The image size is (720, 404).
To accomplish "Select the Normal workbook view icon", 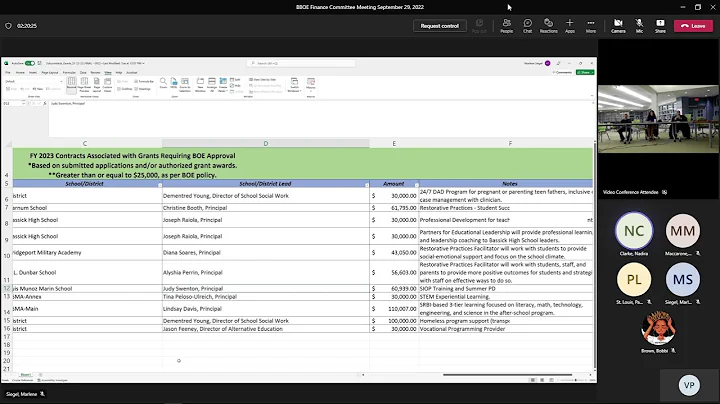I will point(71,85).
